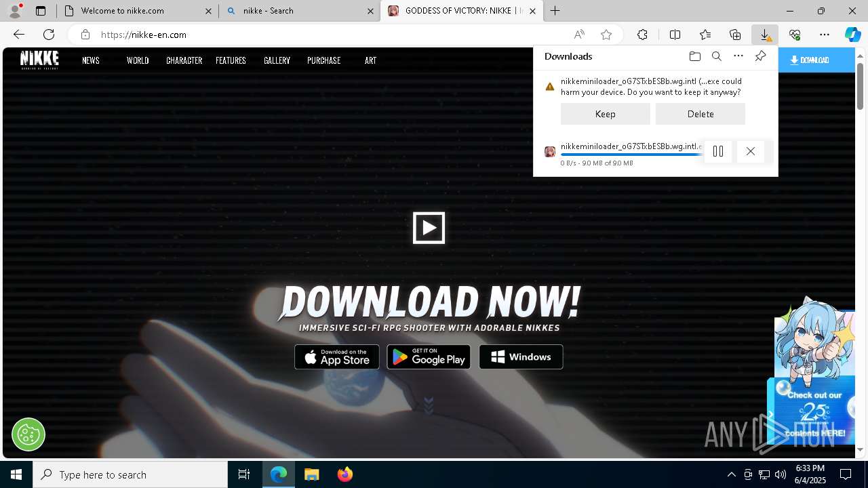Open the Google Play download link
868x488 pixels.
[x=429, y=357]
